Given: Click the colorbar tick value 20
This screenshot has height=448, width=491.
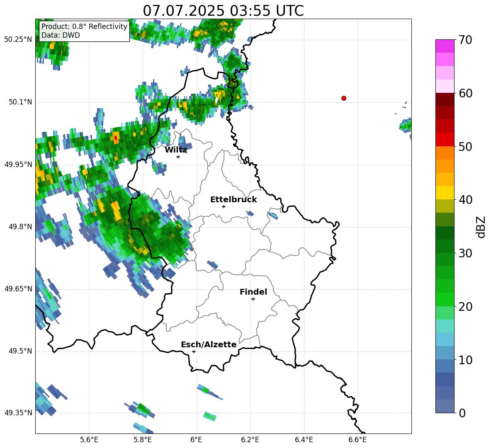Looking at the screenshot, I should [465, 307].
